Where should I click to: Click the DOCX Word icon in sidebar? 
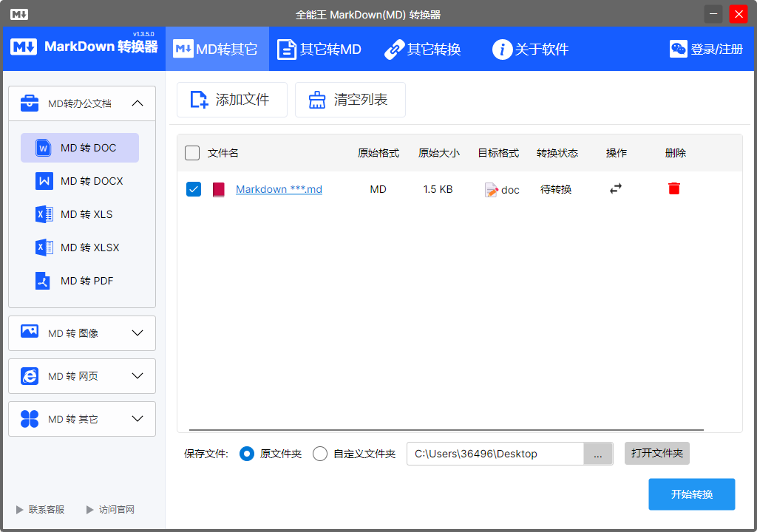tap(44, 181)
